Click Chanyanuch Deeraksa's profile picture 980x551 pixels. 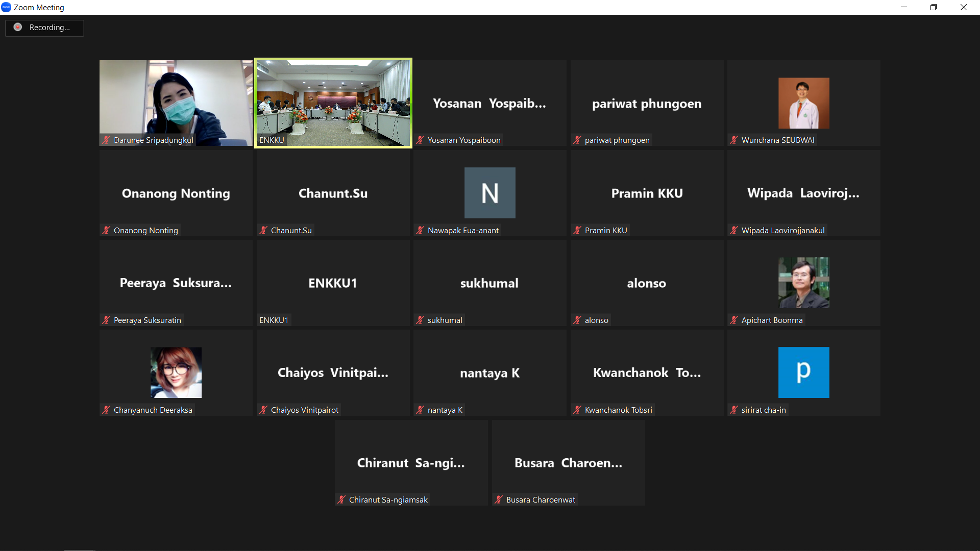tap(176, 372)
